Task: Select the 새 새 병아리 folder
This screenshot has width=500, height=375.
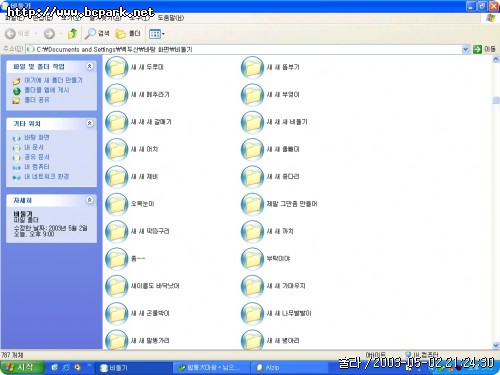Action: (252, 340)
